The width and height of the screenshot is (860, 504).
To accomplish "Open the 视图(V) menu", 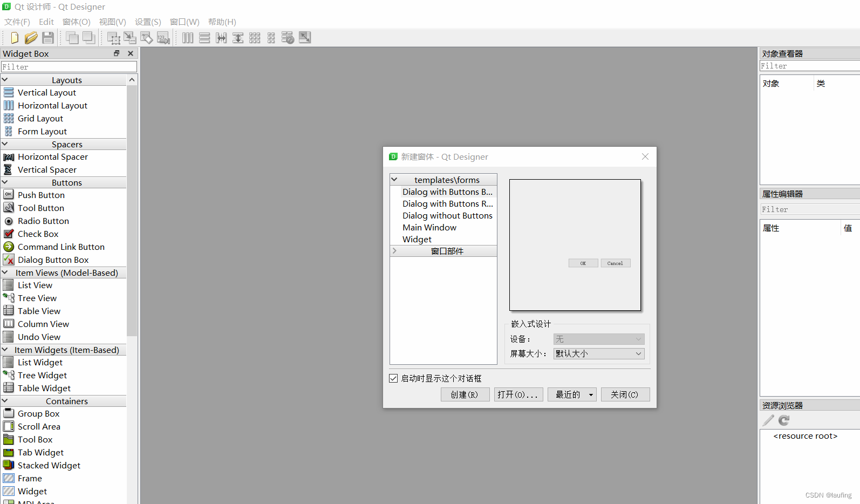I will pyautogui.click(x=112, y=22).
